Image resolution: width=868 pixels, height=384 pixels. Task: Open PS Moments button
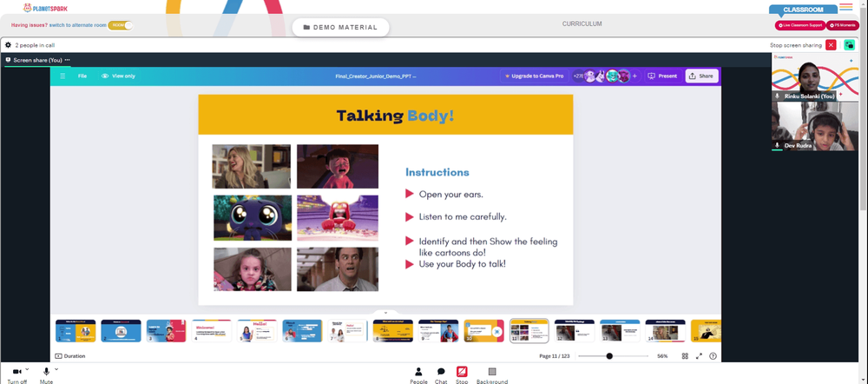tap(842, 25)
